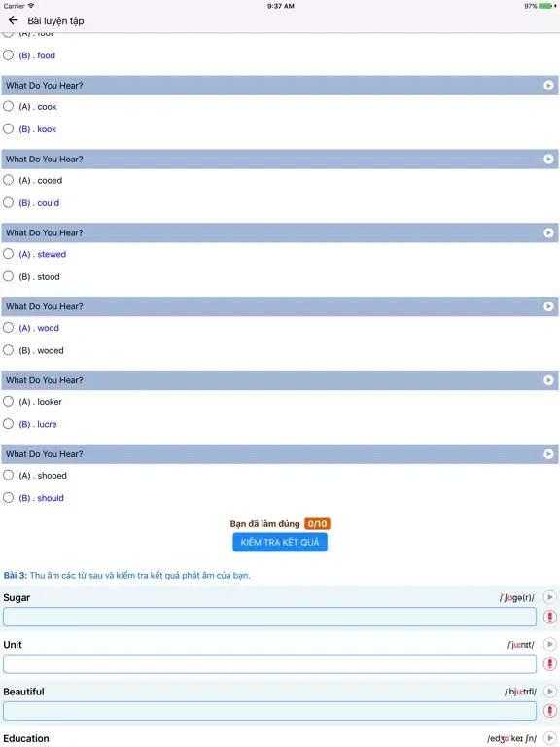
Task: Record your pronunciation of Sugar
Action: (549, 617)
